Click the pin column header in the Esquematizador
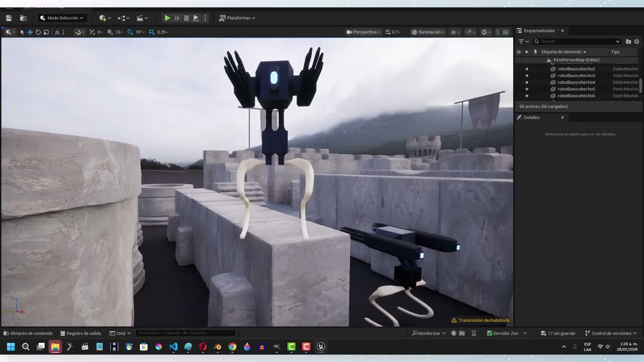 535,52
